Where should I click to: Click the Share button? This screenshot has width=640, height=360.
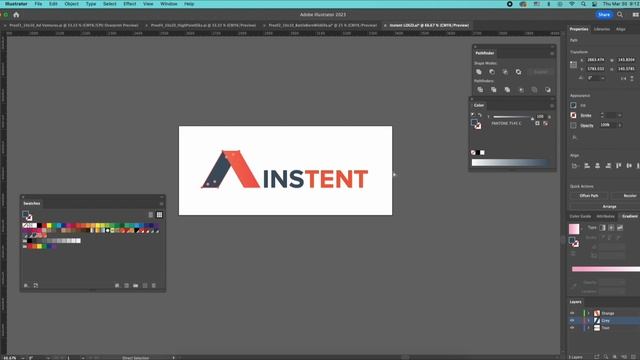click(x=604, y=15)
